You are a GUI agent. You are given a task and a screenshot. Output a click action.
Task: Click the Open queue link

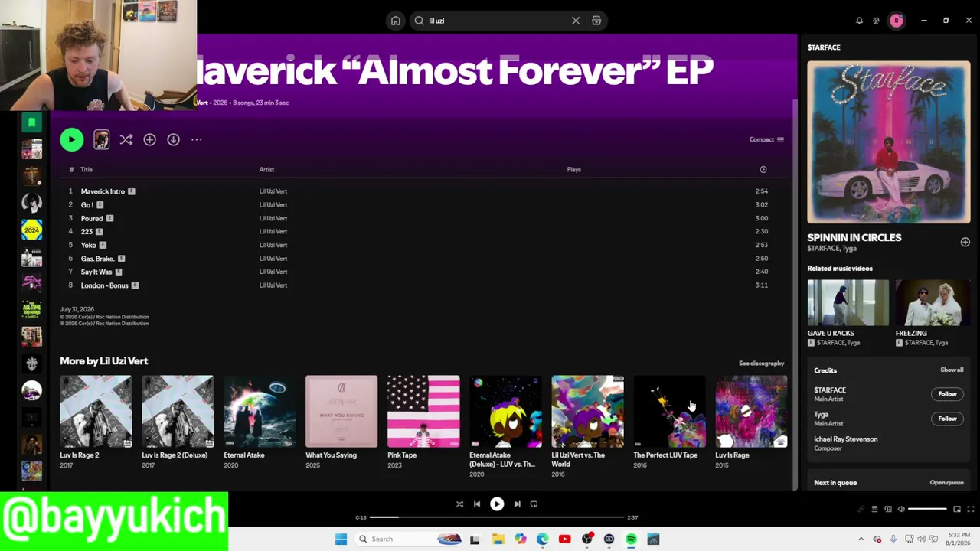946,483
